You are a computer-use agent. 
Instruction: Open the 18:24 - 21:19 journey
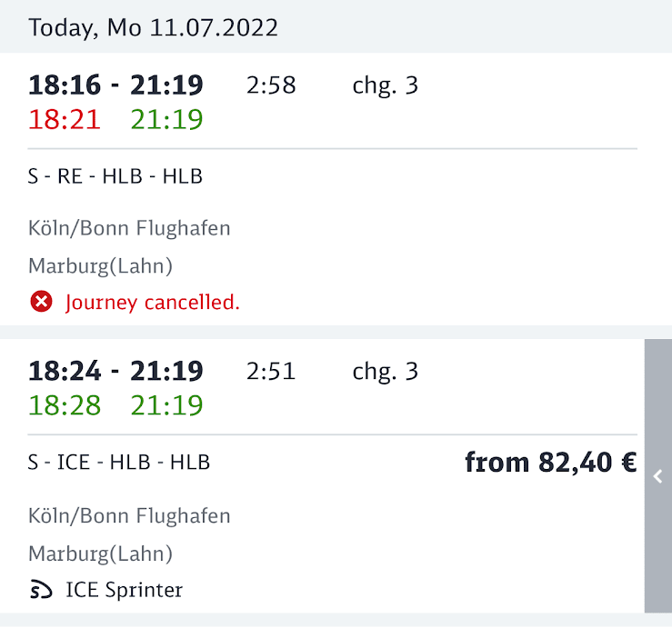click(x=115, y=371)
